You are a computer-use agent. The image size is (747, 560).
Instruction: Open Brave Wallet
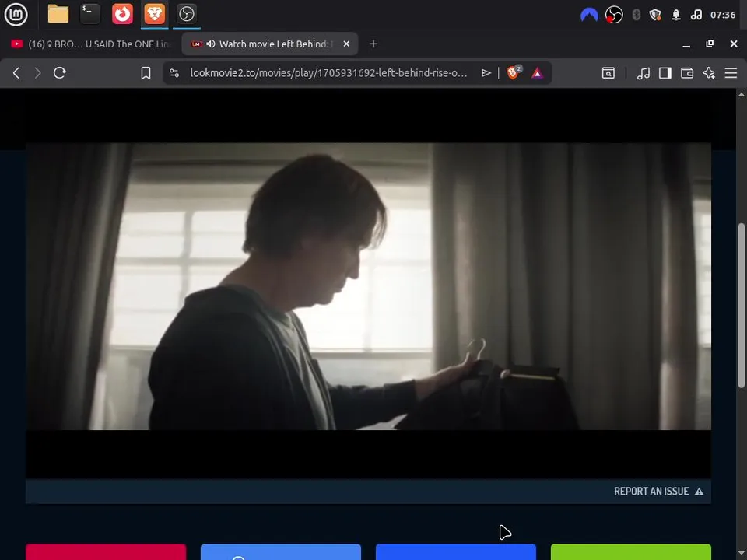tap(687, 73)
